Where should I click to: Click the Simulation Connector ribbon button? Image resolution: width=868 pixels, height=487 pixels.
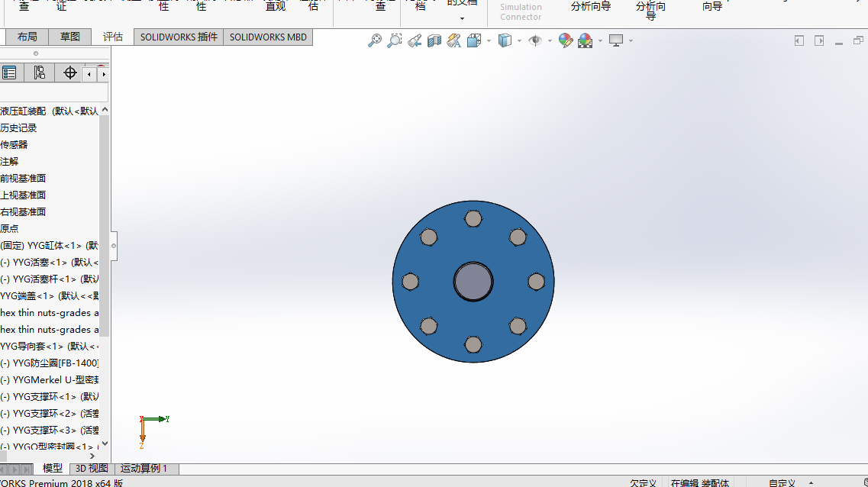click(x=521, y=11)
